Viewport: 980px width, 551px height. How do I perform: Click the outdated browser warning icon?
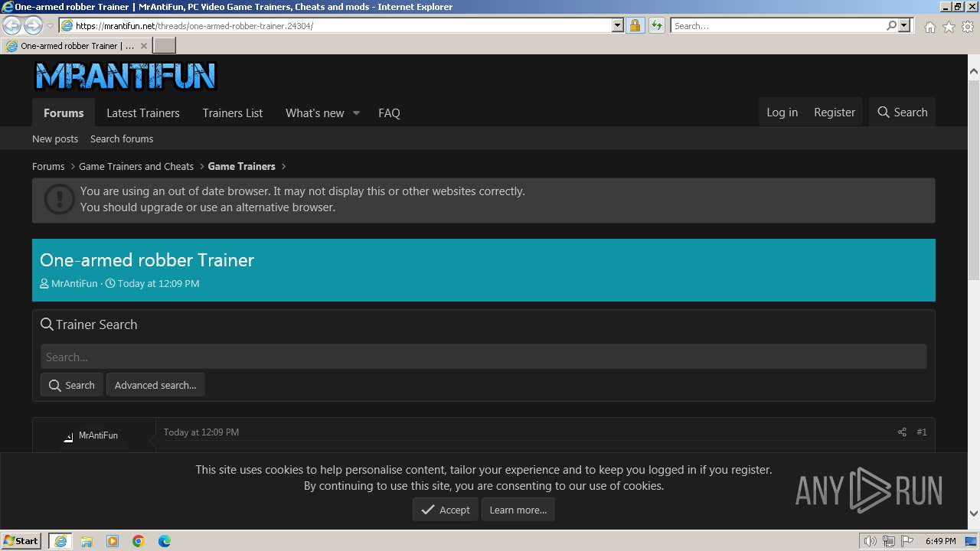click(x=59, y=199)
